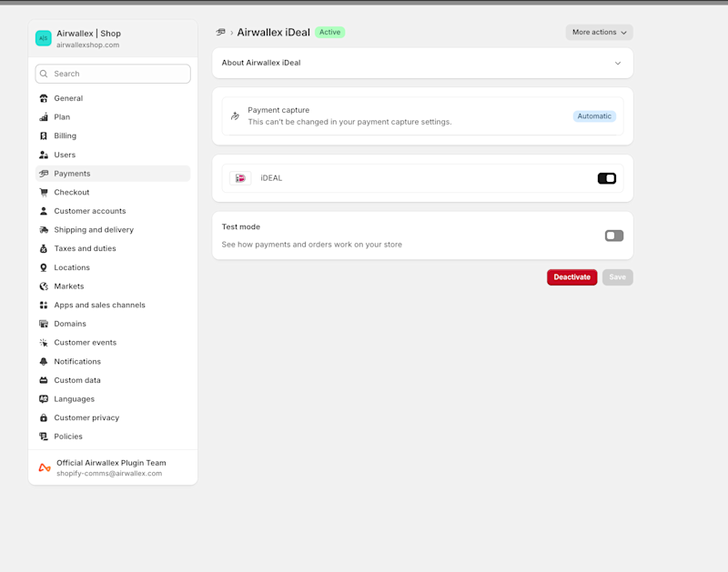Select Markets in settings sidebar

(x=113, y=286)
